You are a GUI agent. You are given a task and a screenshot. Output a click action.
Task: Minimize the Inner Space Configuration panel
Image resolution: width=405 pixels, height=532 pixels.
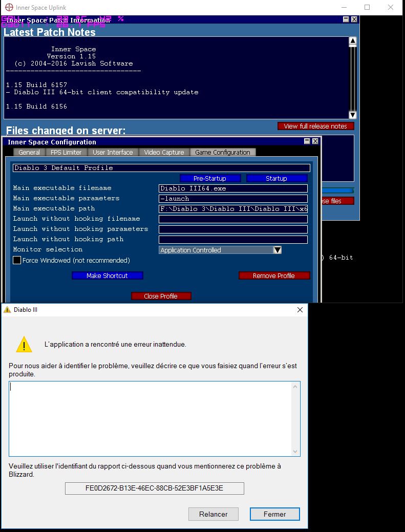[307, 141]
